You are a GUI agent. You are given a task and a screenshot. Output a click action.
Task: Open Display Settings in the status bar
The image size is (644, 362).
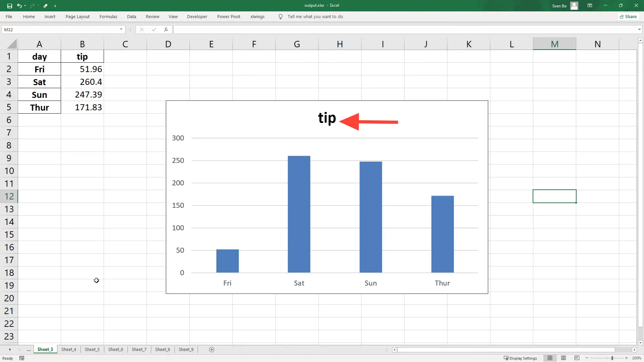point(521,358)
